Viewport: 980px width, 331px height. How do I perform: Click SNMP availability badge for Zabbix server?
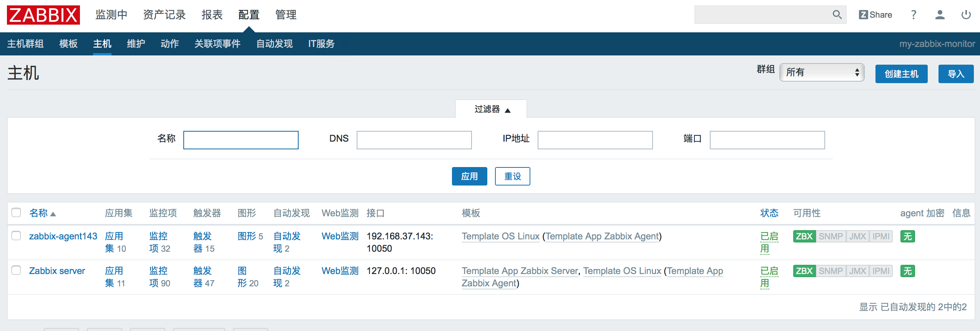(831, 271)
